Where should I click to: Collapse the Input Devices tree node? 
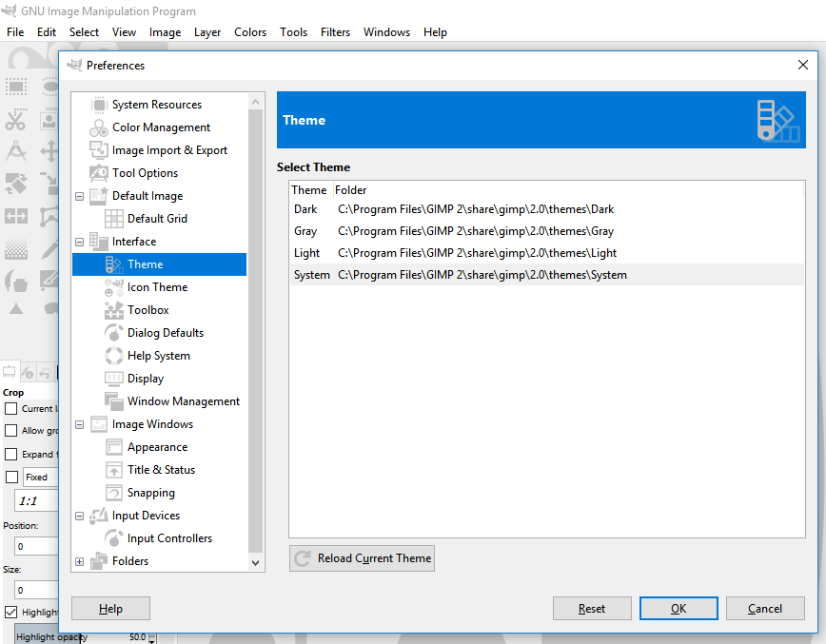[x=79, y=516]
